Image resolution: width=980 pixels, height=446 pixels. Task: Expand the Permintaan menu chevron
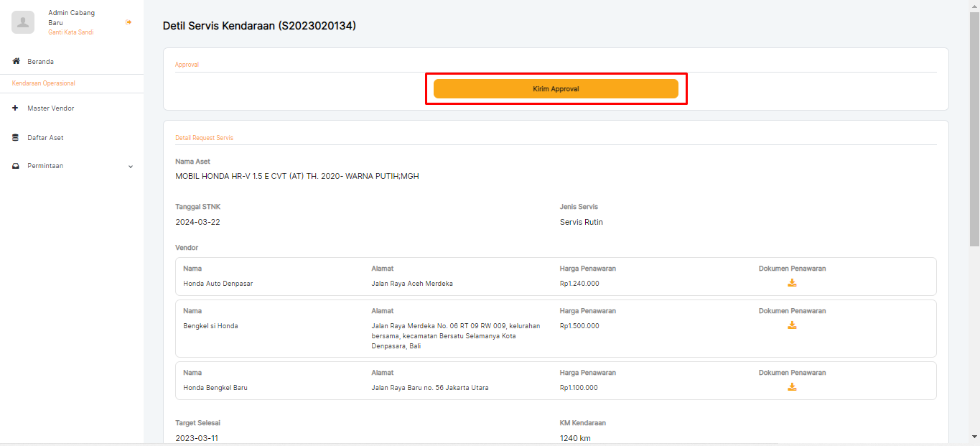point(131,167)
